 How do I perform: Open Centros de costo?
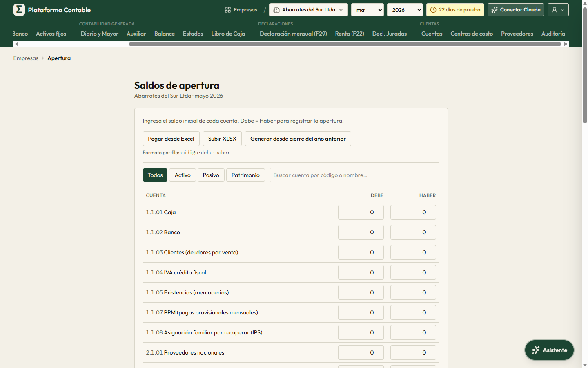[472, 34]
